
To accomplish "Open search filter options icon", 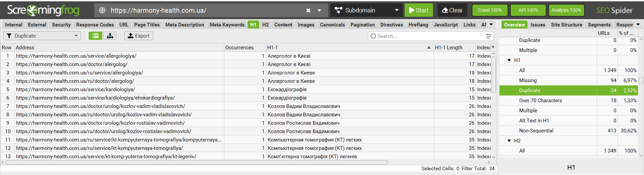I will [488, 36].
